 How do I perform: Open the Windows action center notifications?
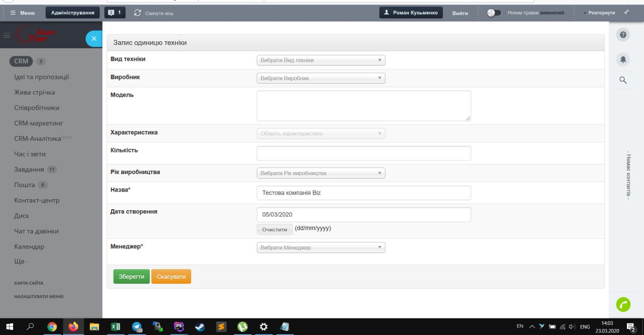click(631, 327)
